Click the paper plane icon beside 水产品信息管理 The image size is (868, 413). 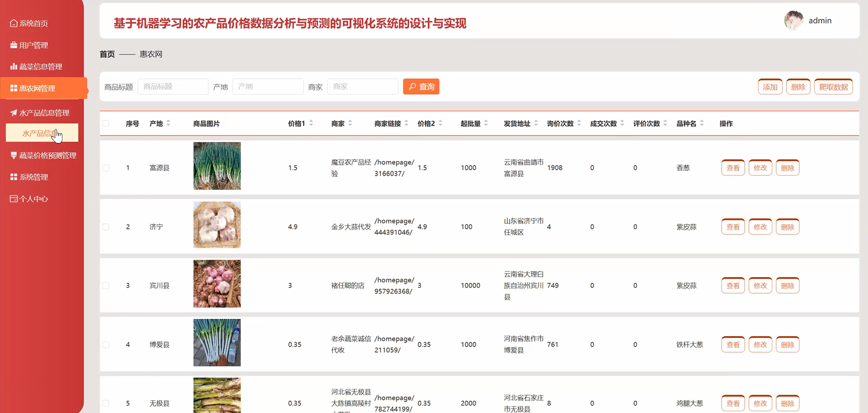14,113
